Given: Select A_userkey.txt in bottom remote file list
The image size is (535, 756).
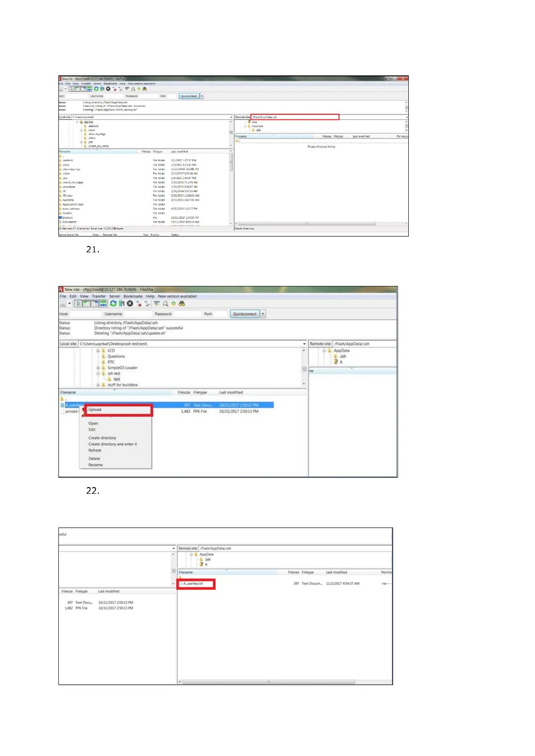Looking at the screenshot, I should point(193,584).
